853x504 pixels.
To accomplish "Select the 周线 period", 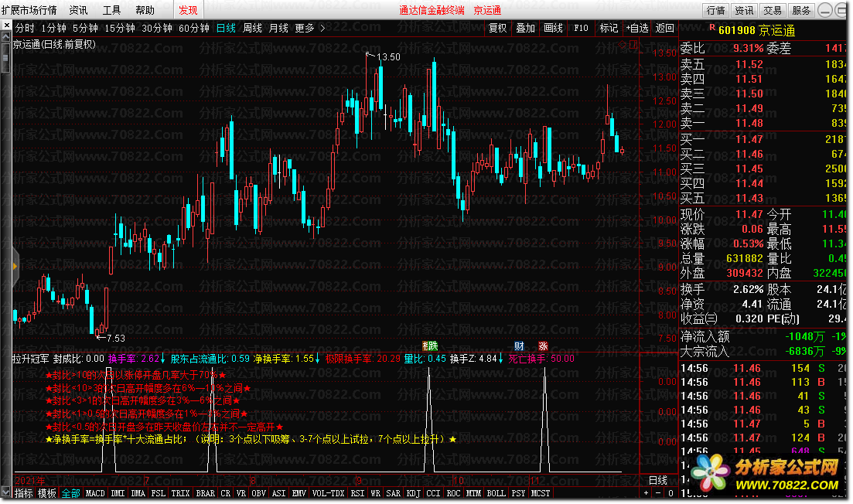I will click(252, 28).
